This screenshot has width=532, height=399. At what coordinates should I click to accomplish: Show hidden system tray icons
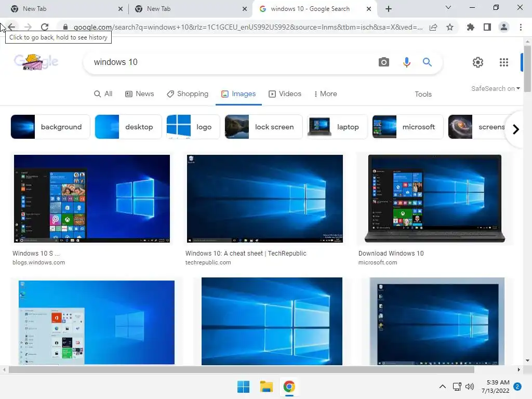[x=443, y=387]
